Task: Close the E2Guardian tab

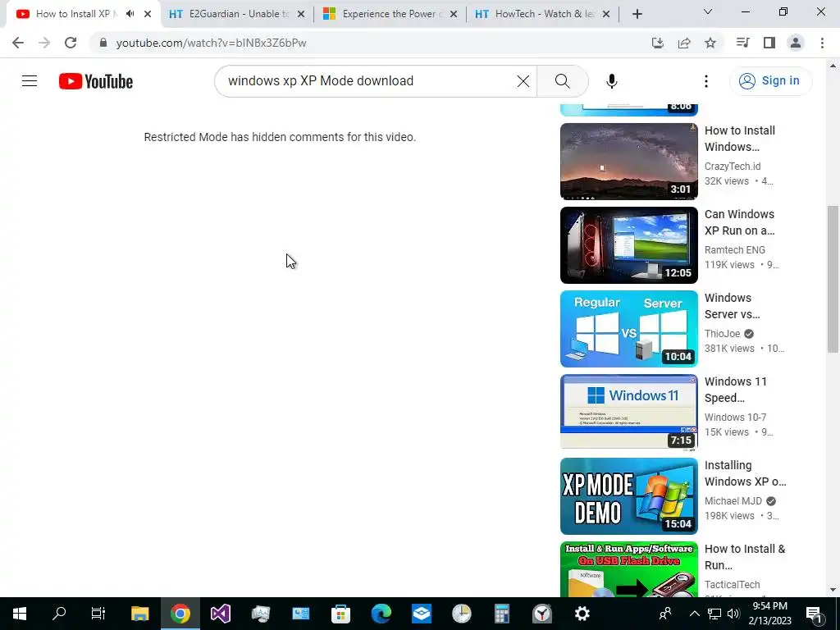Action: 300,14
